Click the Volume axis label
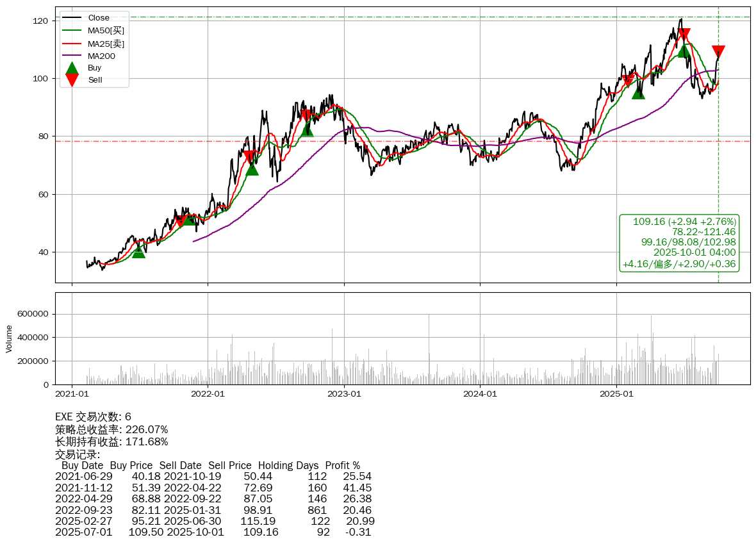Viewport: 756px width, 544px height. coord(9,338)
